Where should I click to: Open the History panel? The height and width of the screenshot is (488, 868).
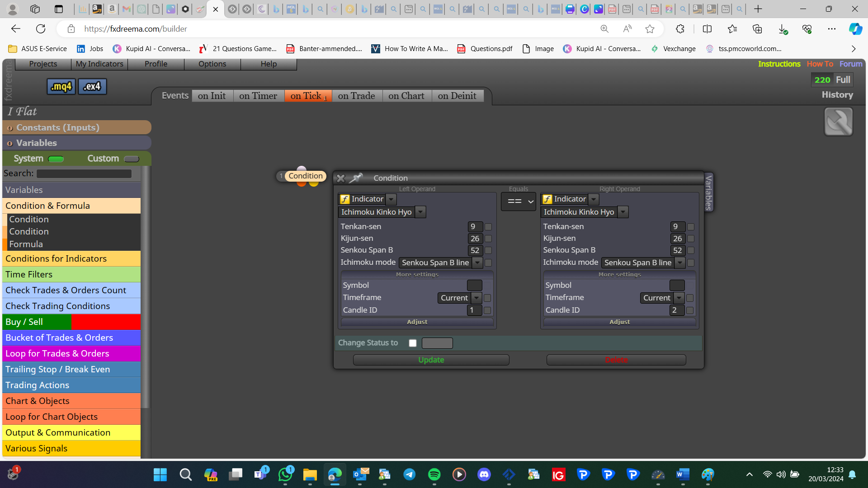point(837,95)
